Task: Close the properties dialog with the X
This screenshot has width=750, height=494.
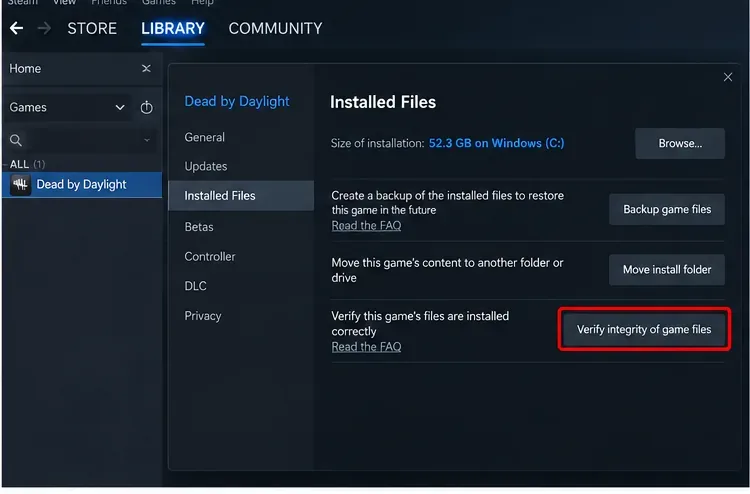Action: pyautogui.click(x=728, y=77)
